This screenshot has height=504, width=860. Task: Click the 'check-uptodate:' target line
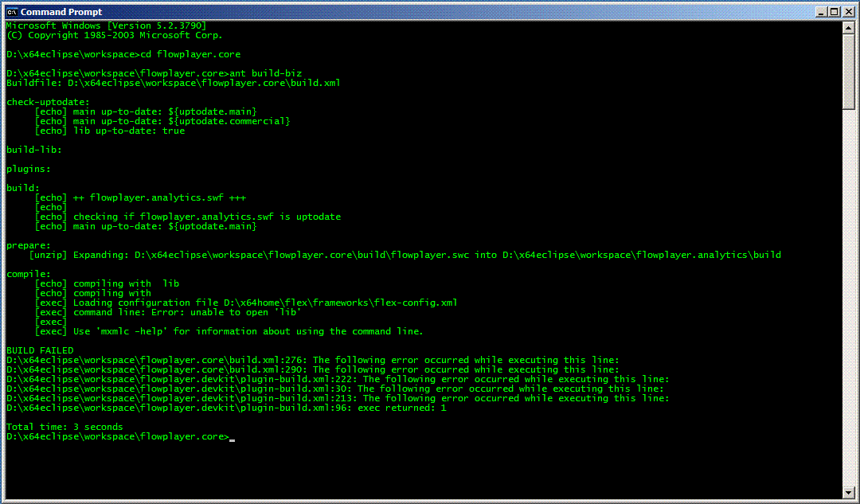pyautogui.click(x=48, y=102)
